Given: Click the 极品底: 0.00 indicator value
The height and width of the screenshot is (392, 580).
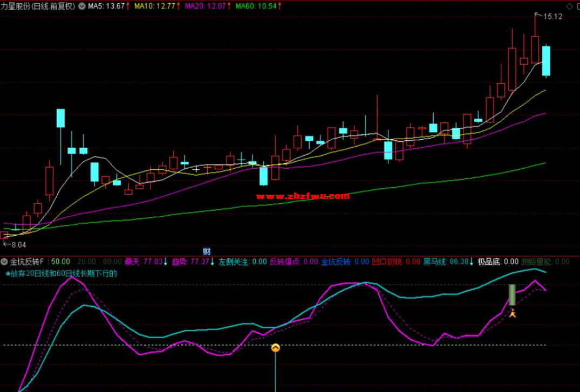Looking at the screenshot, I should pos(498,262).
